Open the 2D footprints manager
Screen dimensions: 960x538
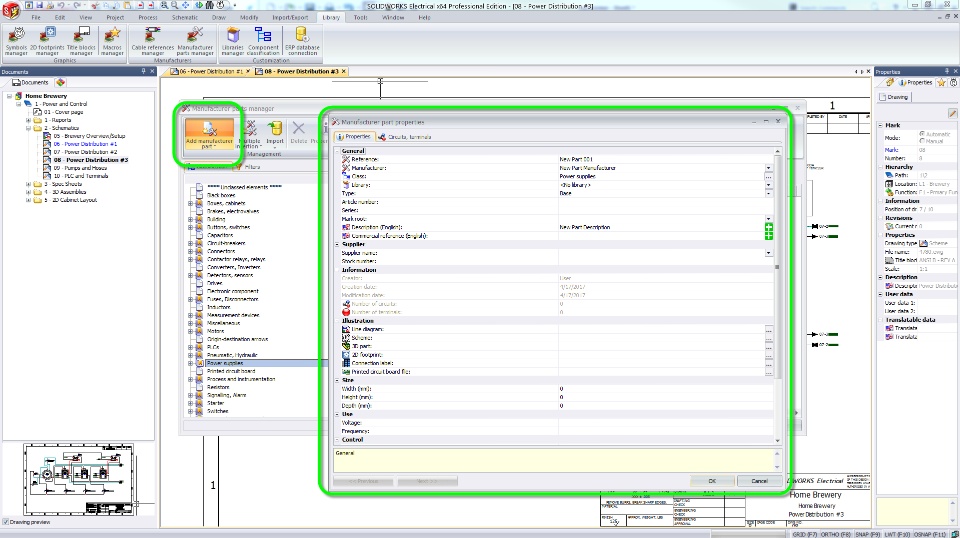(x=47, y=42)
